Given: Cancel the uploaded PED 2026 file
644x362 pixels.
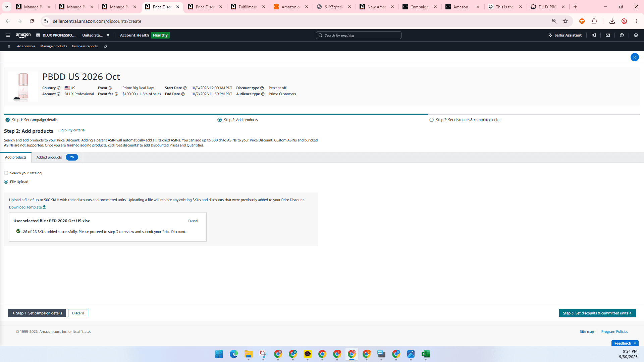Looking at the screenshot, I should pyautogui.click(x=193, y=221).
